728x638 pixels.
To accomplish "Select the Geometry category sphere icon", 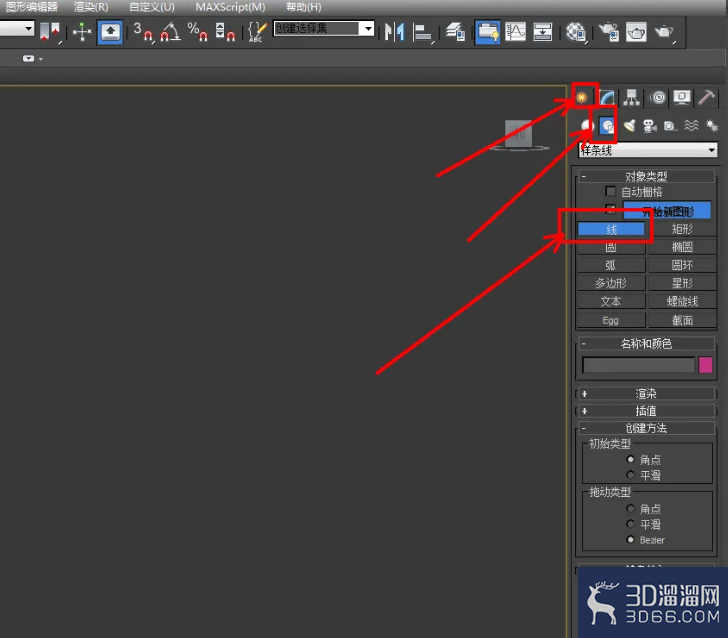I will tap(587, 126).
